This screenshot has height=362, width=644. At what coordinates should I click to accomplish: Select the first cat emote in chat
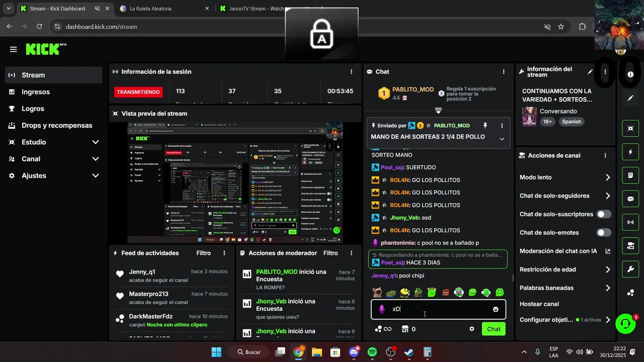point(377,292)
